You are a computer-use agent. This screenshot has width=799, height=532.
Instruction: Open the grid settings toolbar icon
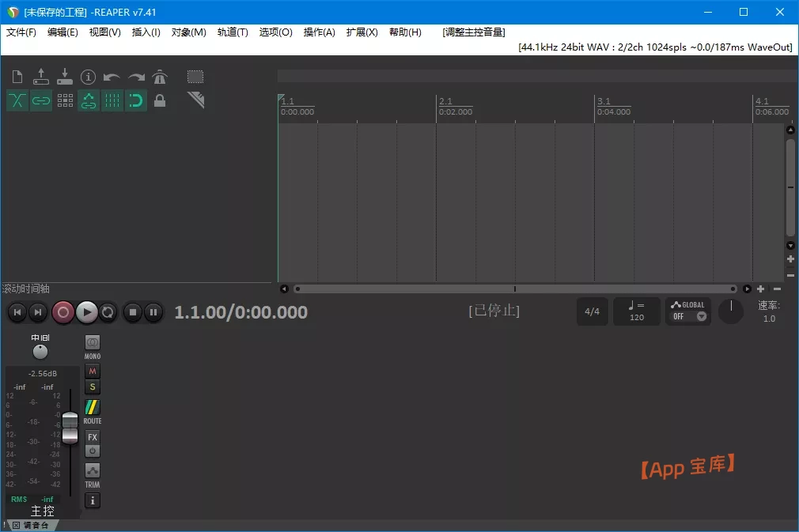tap(65, 100)
